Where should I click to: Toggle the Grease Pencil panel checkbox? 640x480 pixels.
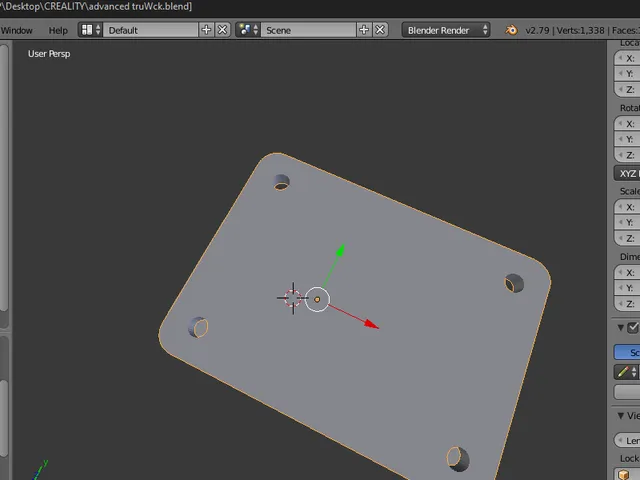coord(633,327)
